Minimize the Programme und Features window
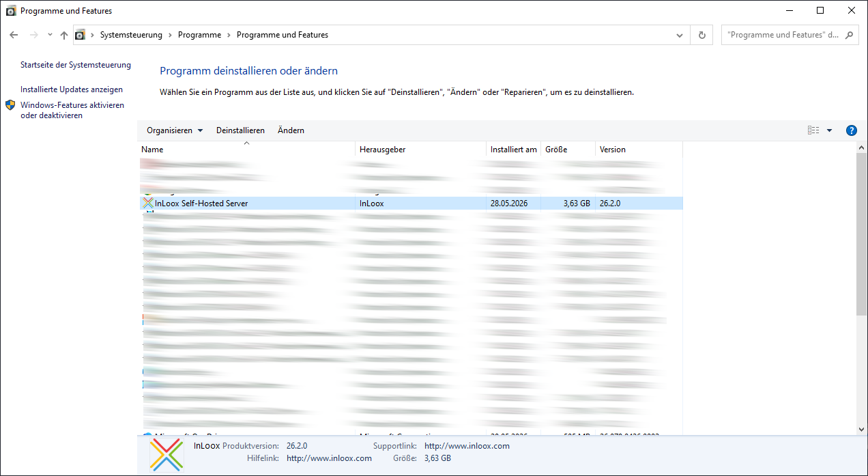Screen dimensions: 868x476 click(x=789, y=10)
